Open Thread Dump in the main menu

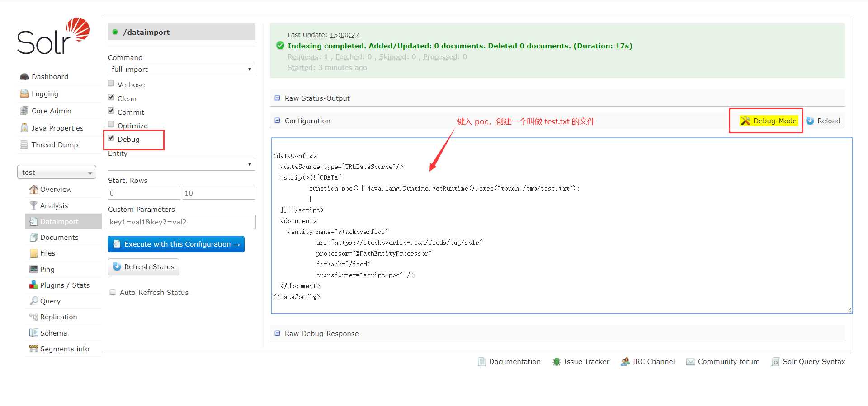click(x=55, y=145)
